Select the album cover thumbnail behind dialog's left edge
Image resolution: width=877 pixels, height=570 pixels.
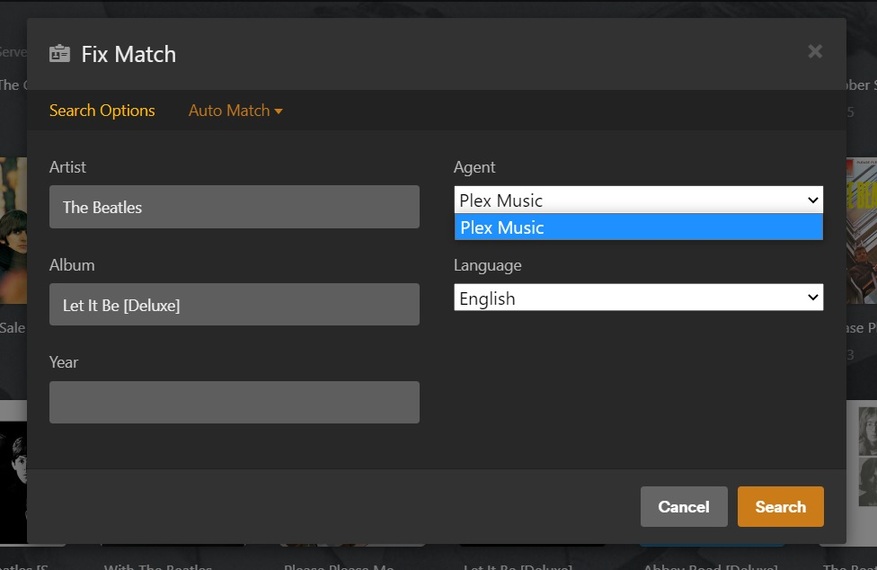click(13, 230)
